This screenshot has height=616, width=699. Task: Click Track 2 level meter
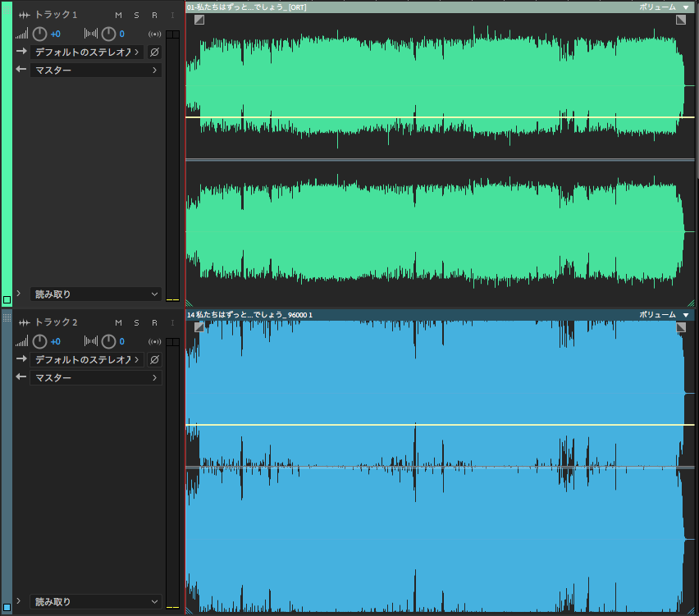[x=172, y=473]
